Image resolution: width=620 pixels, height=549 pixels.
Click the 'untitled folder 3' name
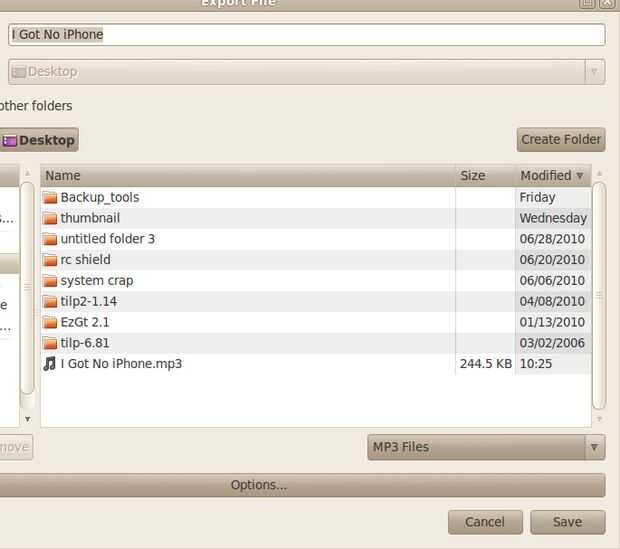108,239
